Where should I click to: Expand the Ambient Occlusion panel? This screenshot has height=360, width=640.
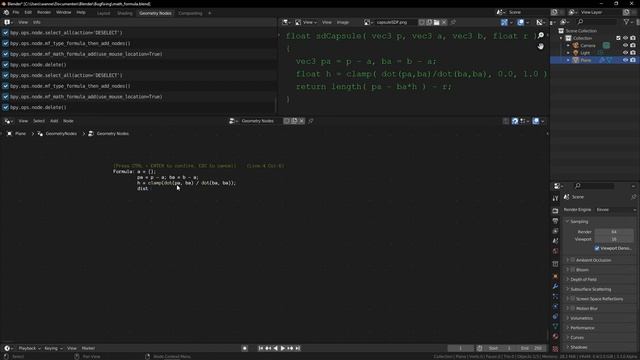[x=567, y=260]
